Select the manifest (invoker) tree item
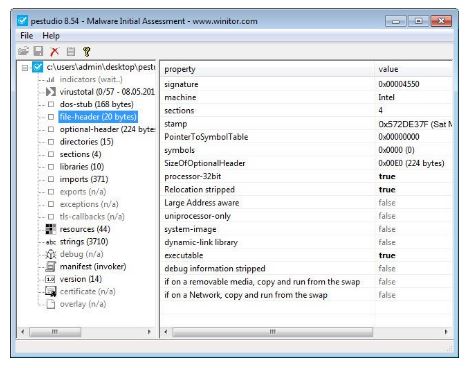 click(93, 267)
